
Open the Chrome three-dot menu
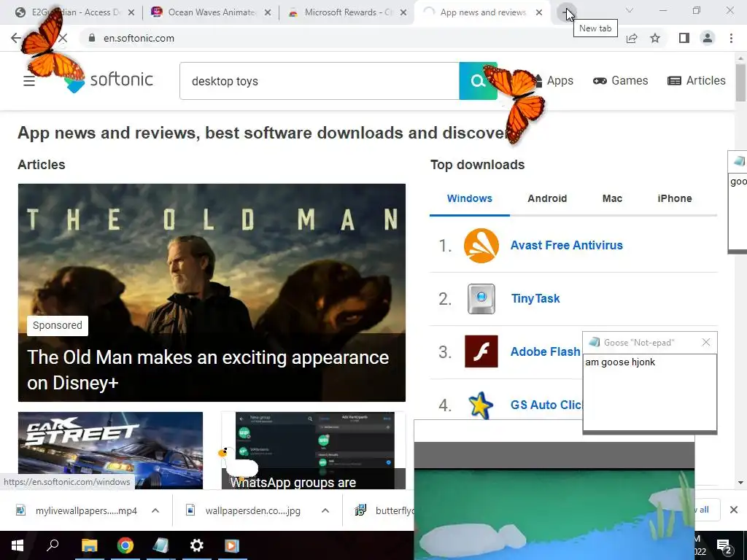(731, 38)
